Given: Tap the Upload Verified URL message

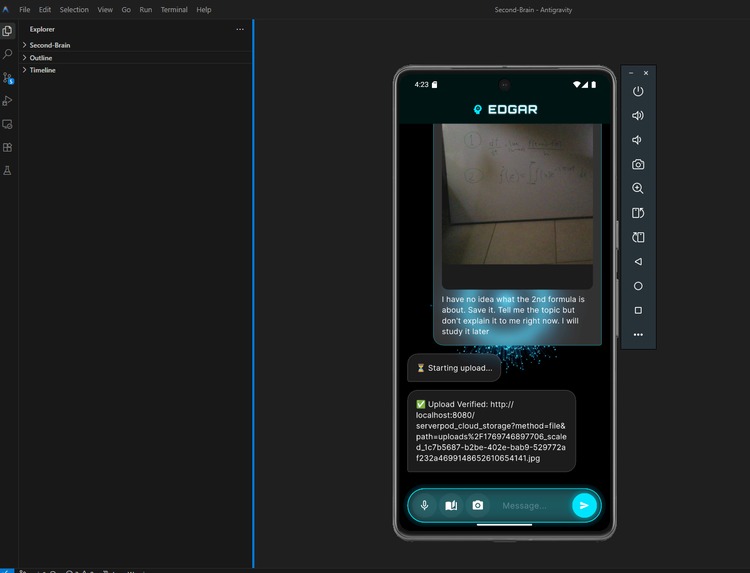Looking at the screenshot, I should [491, 431].
